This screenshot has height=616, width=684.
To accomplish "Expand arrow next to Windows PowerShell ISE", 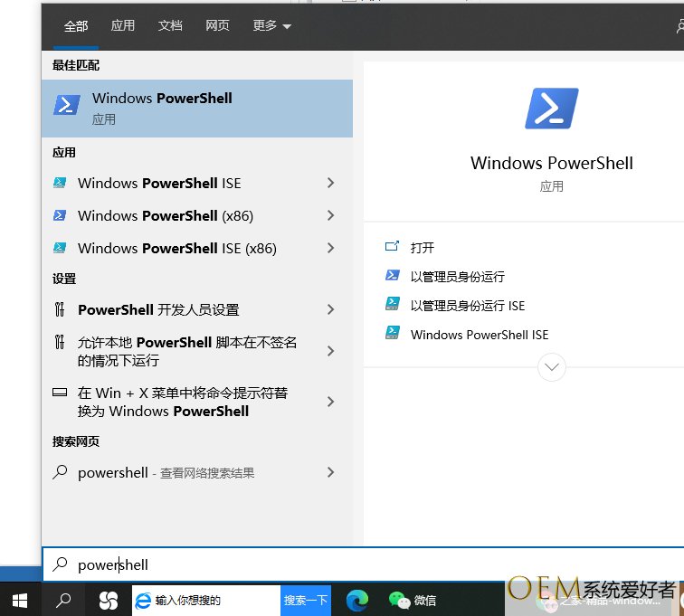I will [x=330, y=183].
